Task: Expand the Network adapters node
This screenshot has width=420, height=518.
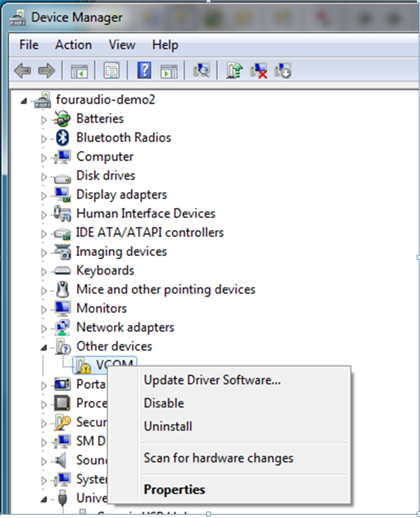Action: tap(44, 328)
